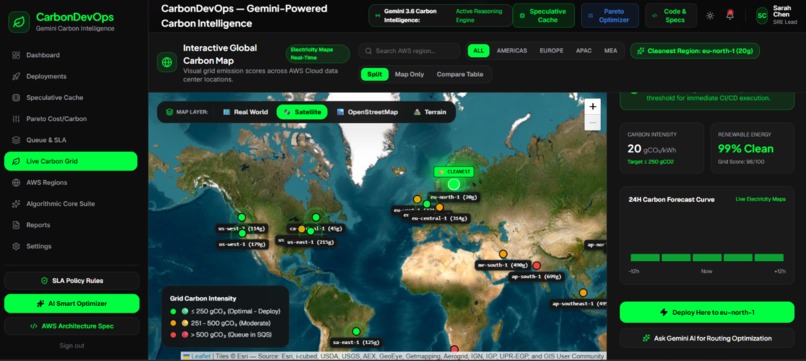806x361 pixels.
Task: Open Speculative Cache header button
Action: tap(544, 15)
